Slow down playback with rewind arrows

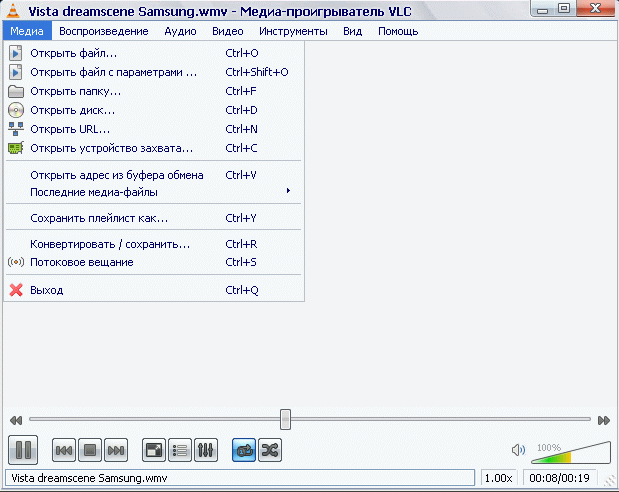(16, 420)
